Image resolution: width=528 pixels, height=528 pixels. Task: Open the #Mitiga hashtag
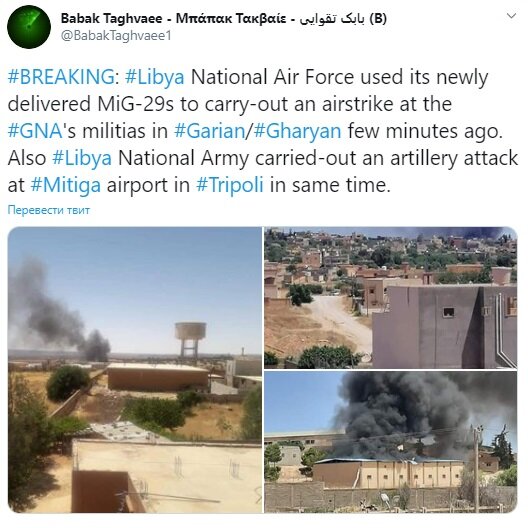click(66, 186)
